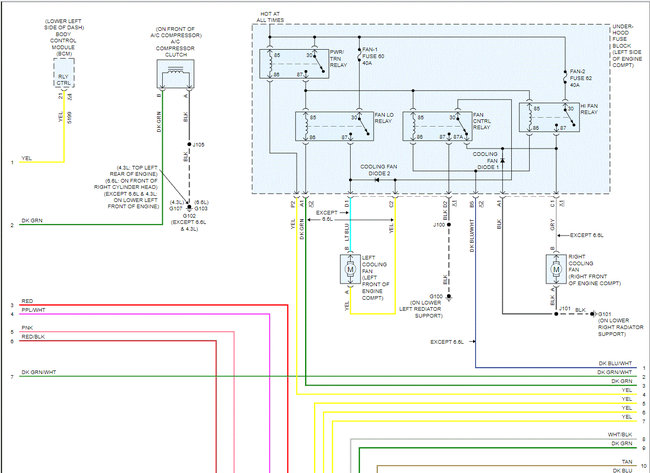The image size is (650, 473).
Task: Click the "COOLING FAN DIODE 1" label
Action: (x=485, y=160)
